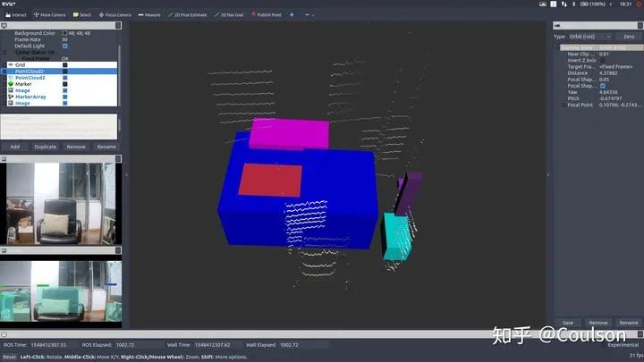The image size is (644, 362).
Task: Open the Bluetooth indicator in system tray
Action: coord(573,4)
